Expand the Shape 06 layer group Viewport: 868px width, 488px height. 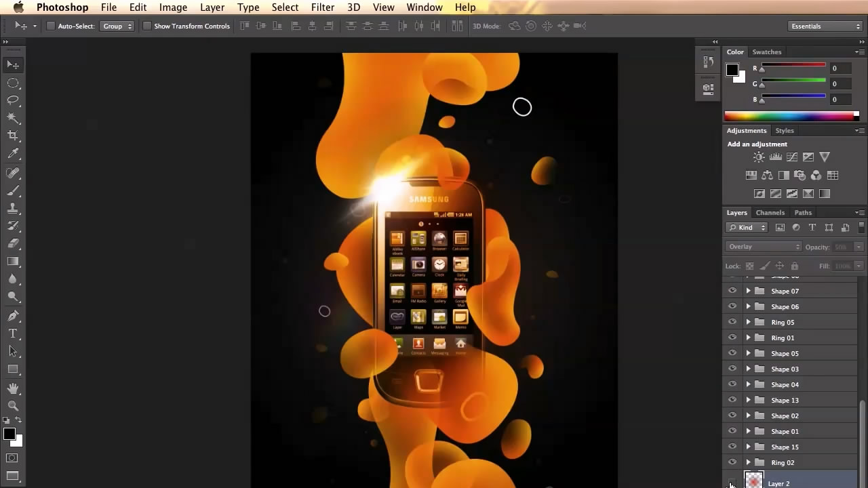click(x=748, y=306)
